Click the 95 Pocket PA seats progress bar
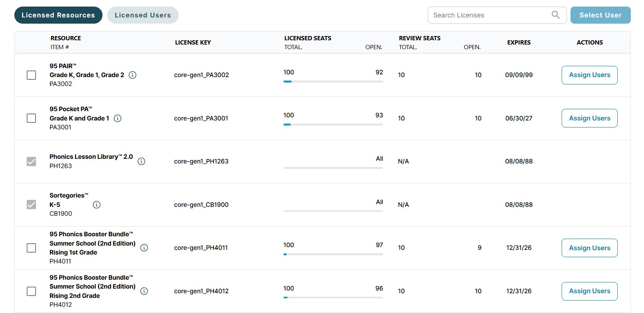Viewport: 644px width, 313px height. (333, 125)
